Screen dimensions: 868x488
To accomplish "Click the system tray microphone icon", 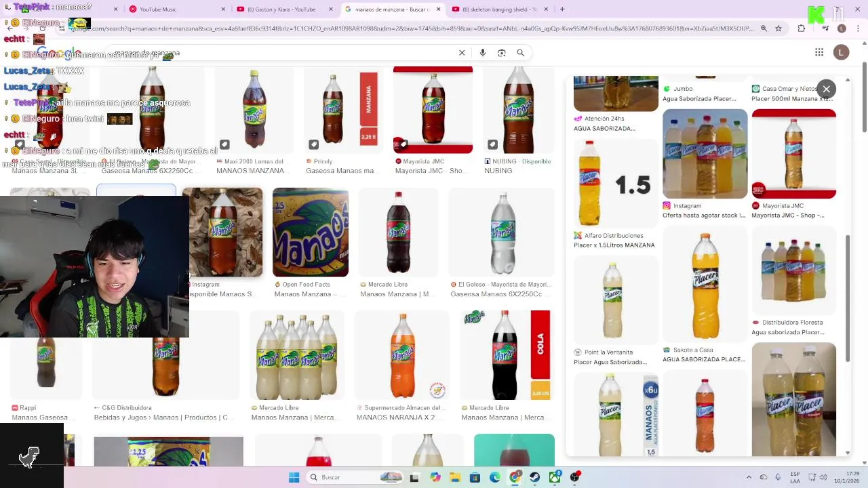I will (x=777, y=477).
